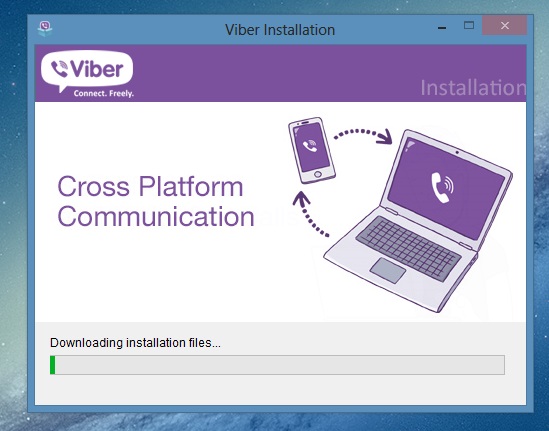Click the laptop keyboard in the illustration

click(409, 248)
